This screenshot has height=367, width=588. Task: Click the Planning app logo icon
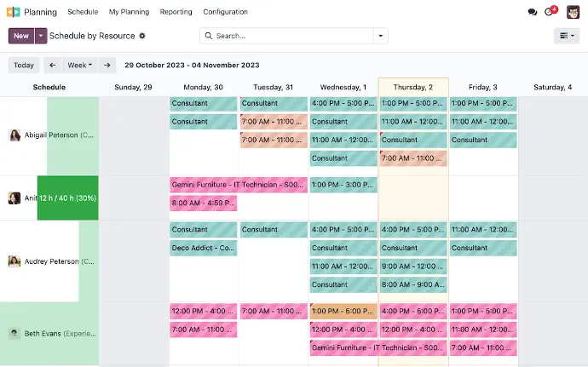[x=14, y=12]
